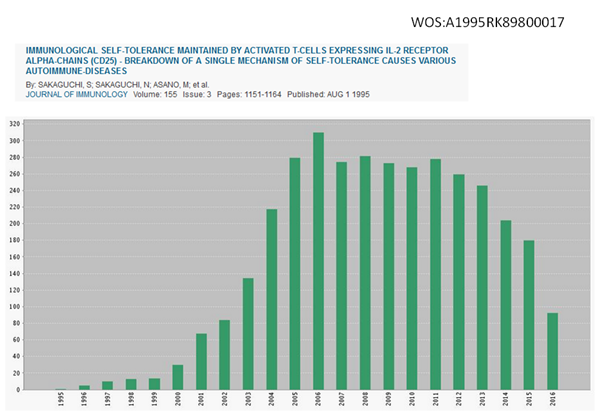Viewport: 602px width, 418px height.
Task: Click the green bar for year 2014
Action: [504, 305]
